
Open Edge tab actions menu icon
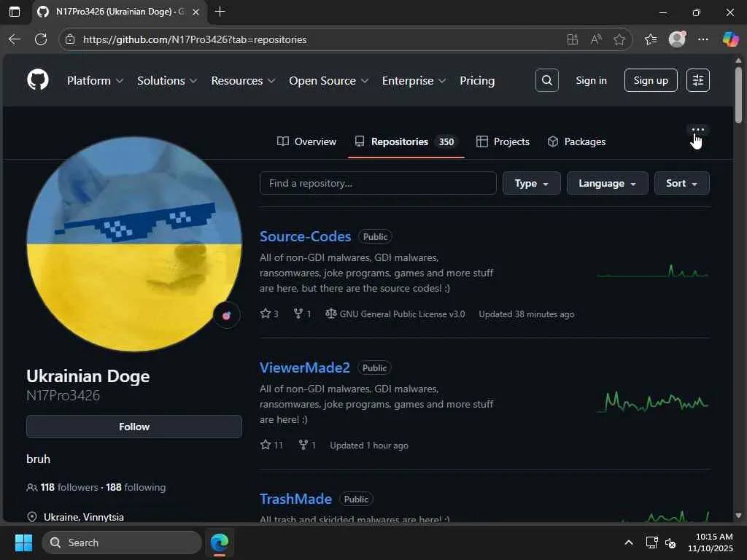(x=15, y=12)
